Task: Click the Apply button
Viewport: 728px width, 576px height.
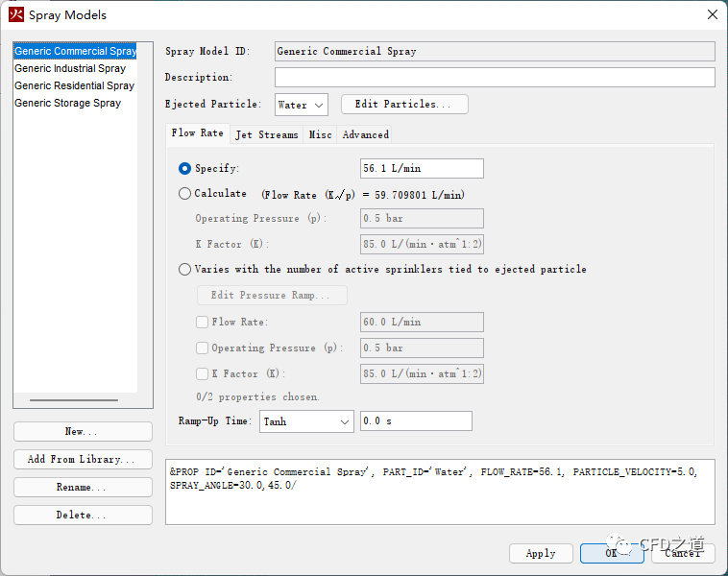Action: 541,554
